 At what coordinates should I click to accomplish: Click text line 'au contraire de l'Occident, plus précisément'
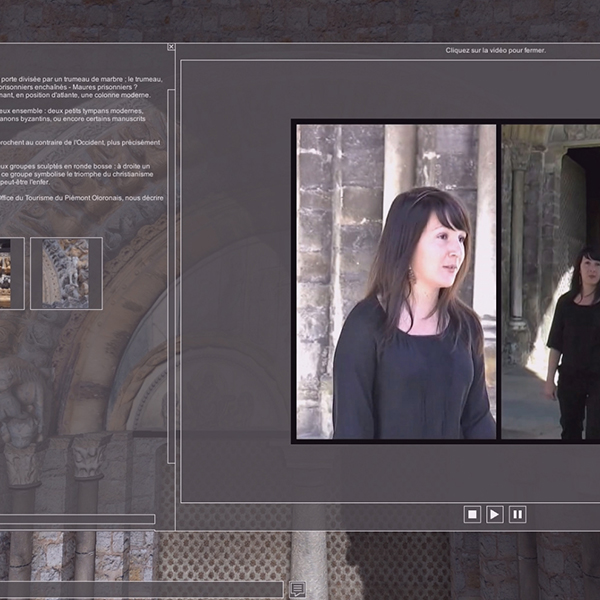pos(80,142)
